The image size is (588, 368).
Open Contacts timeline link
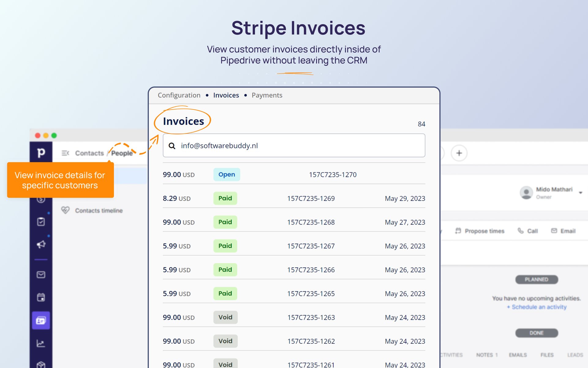(x=99, y=210)
